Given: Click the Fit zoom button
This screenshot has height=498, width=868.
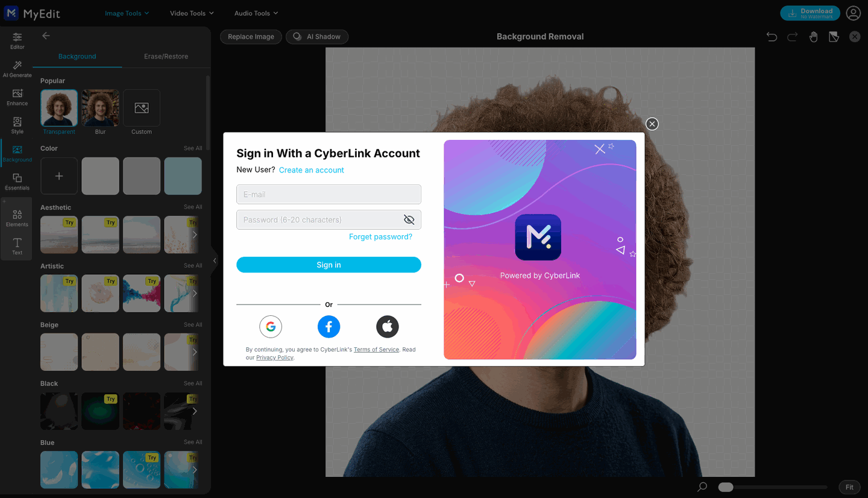Looking at the screenshot, I should click(849, 487).
